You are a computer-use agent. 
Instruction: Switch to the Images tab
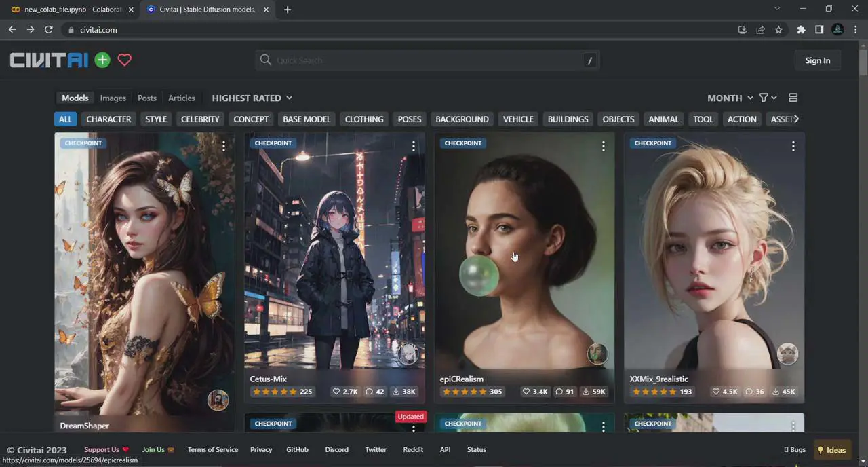pyautogui.click(x=113, y=98)
